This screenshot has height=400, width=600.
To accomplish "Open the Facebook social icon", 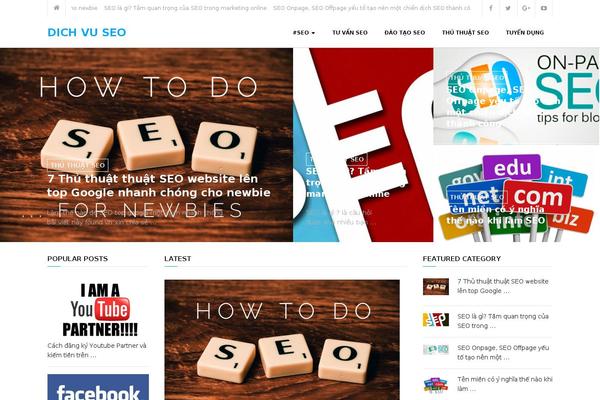I will point(491,8).
